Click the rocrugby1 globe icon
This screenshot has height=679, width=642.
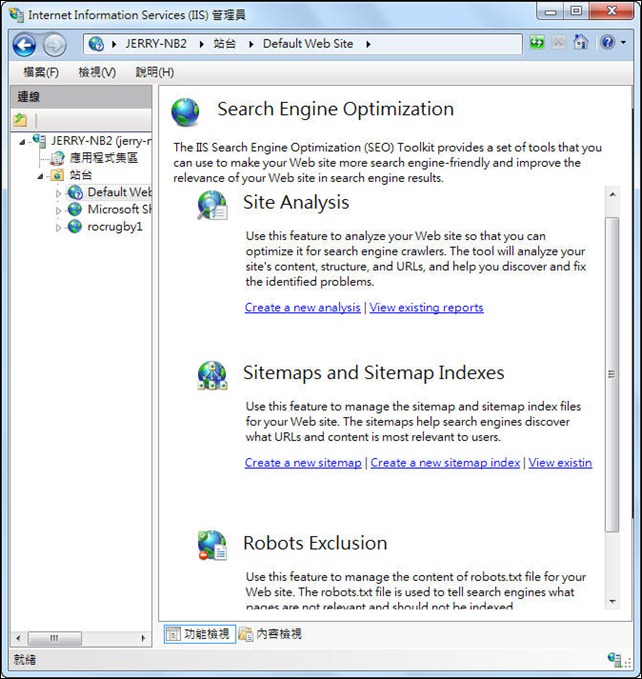(x=75, y=226)
